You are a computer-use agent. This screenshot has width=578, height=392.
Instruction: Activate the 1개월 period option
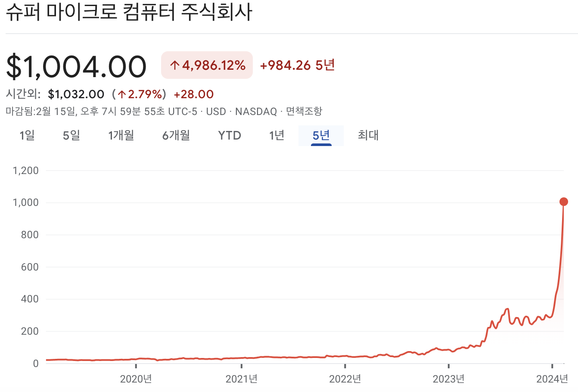(121, 135)
